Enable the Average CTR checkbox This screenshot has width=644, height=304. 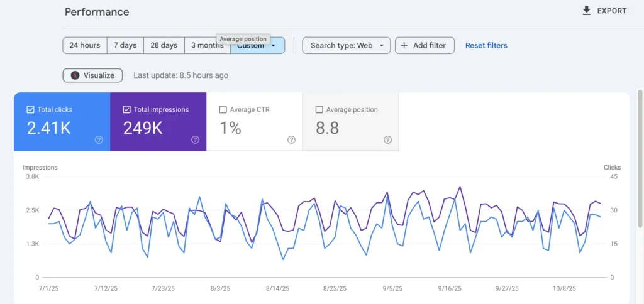pyautogui.click(x=223, y=109)
